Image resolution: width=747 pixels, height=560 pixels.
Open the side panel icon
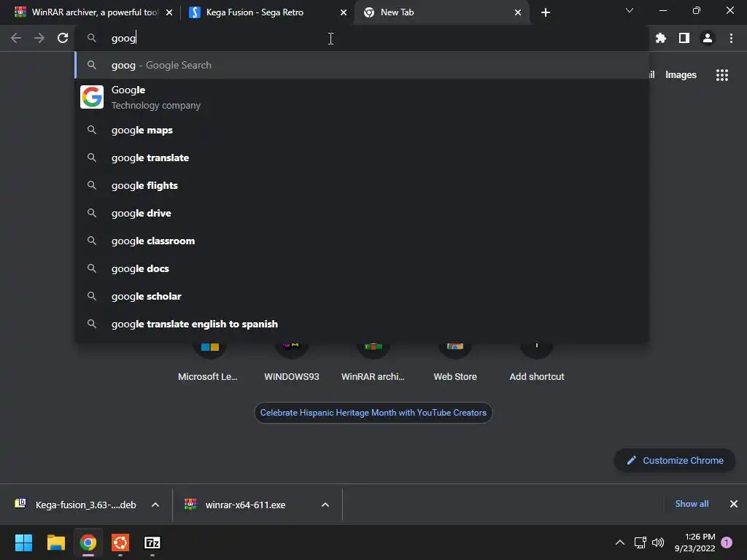click(684, 38)
